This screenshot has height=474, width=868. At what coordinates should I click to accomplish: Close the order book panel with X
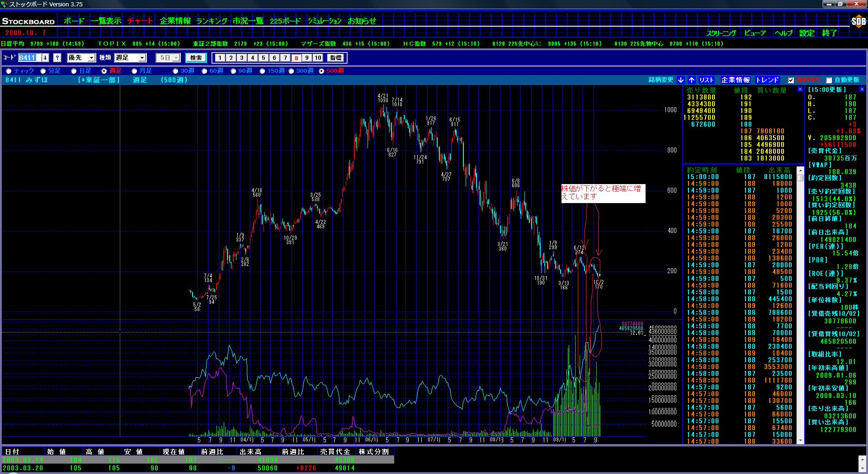(800, 90)
